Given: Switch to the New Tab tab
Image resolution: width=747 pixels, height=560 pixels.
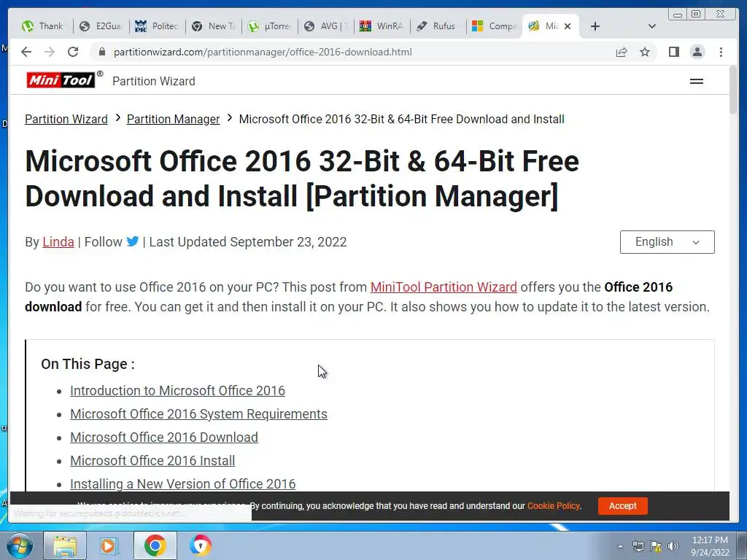Looking at the screenshot, I should click(214, 26).
